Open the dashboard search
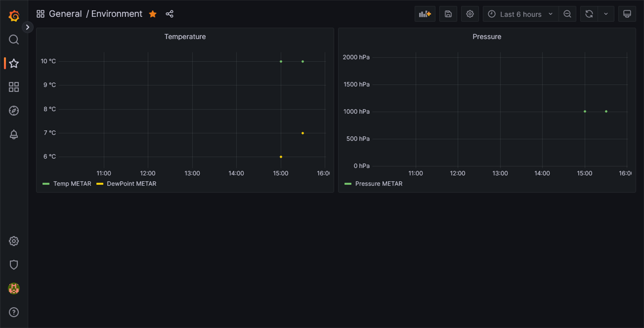 (14, 40)
